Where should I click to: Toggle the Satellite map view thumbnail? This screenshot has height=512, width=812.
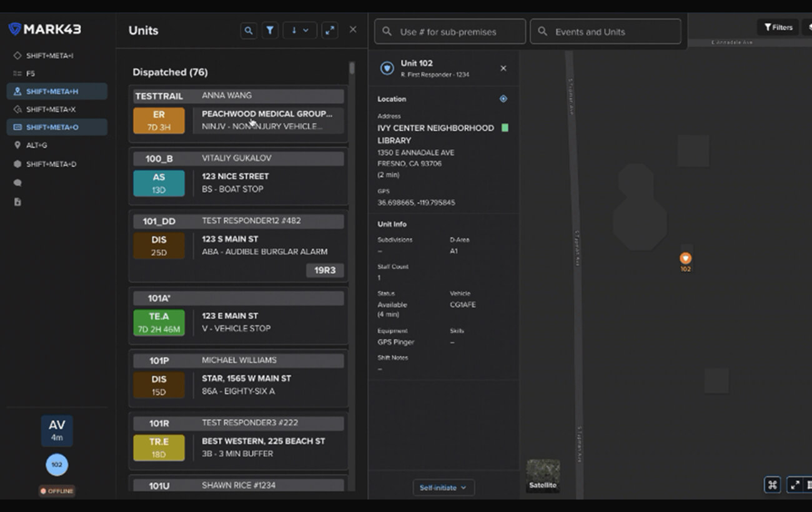543,476
